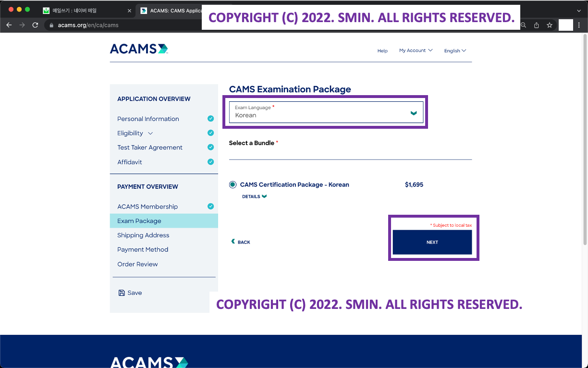Viewport: 588px width, 368px height.
Task: Click the CAMS Examination Package heading
Action: tap(290, 89)
